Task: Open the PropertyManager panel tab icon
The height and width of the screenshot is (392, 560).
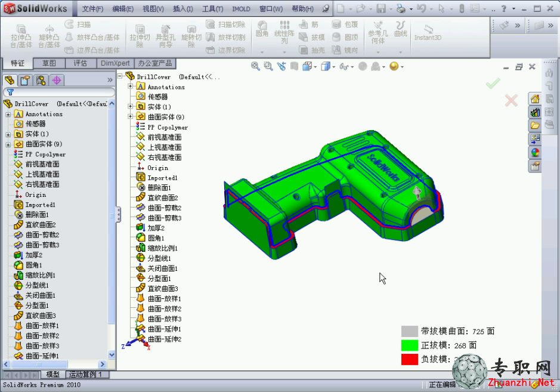Action: pyautogui.click(x=25, y=81)
